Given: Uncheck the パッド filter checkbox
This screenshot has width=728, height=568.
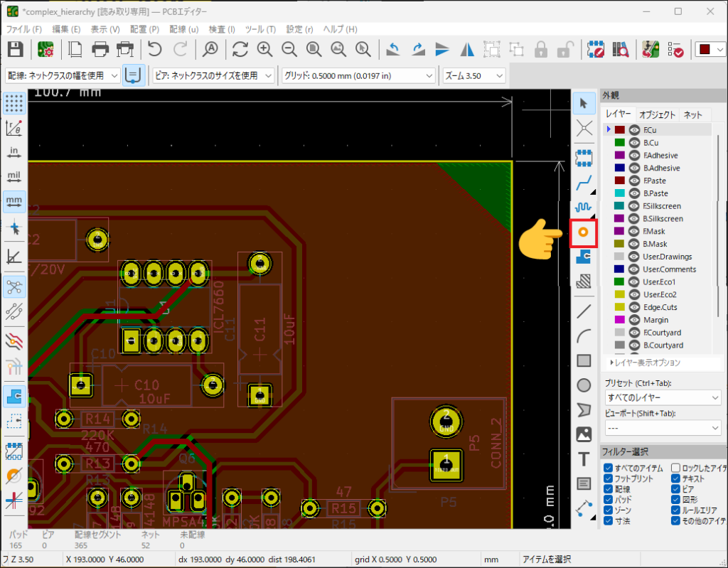Looking at the screenshot, I should pos(609,500).
